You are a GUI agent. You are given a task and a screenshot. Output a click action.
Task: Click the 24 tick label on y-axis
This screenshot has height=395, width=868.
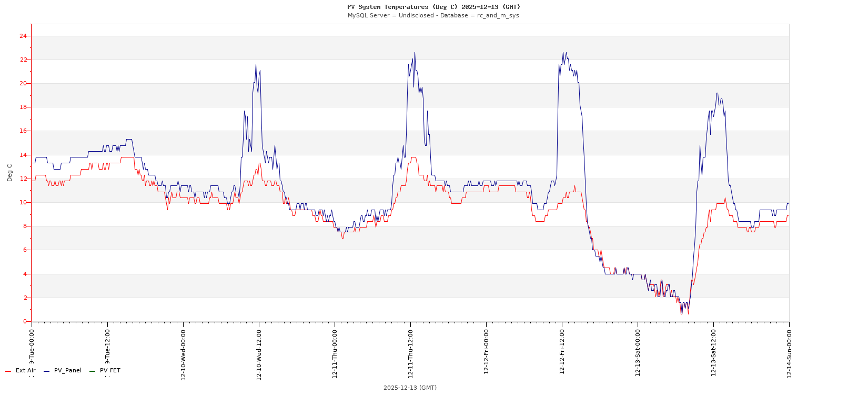tap(23, 36)
